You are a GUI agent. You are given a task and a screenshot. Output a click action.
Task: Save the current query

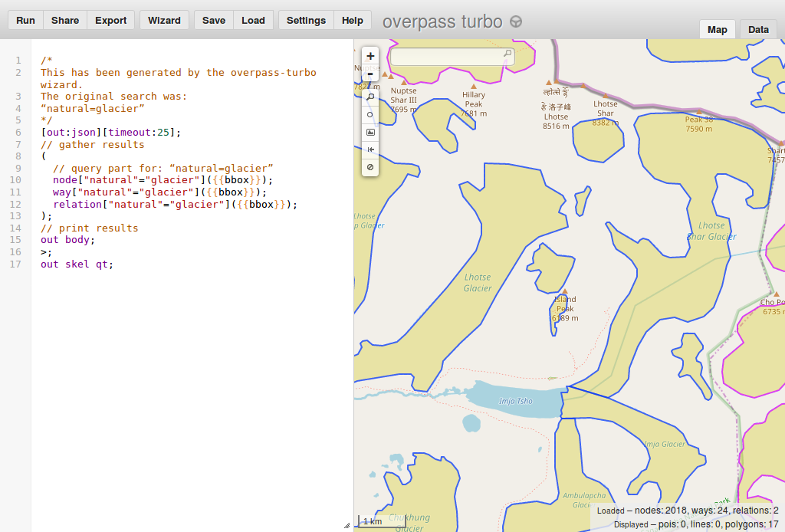[x=214, y=20]
